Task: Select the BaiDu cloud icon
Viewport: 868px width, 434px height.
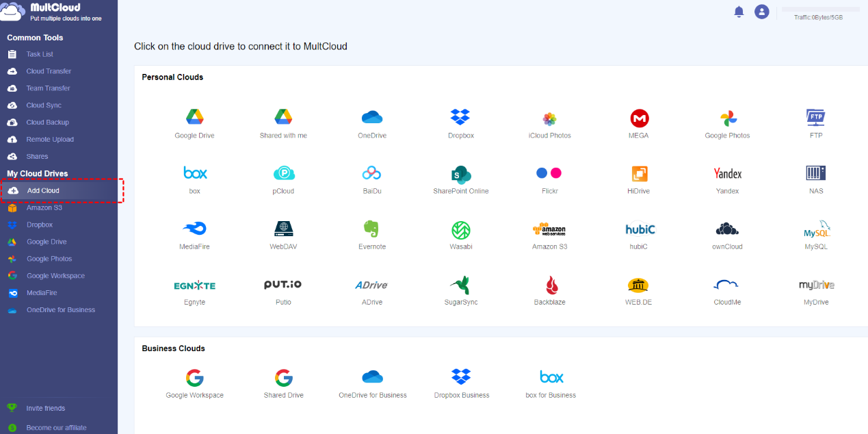Action: (x=372, y=179)
